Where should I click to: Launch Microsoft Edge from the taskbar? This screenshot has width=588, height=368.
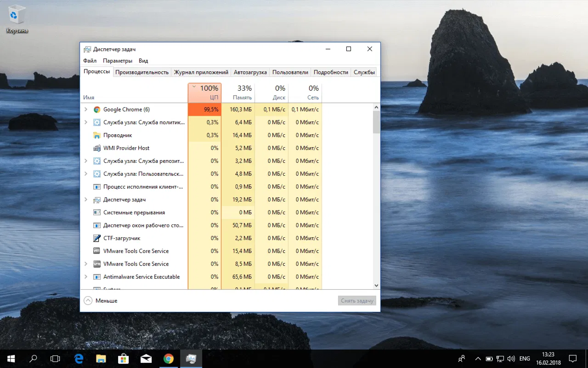coord(78,358)
